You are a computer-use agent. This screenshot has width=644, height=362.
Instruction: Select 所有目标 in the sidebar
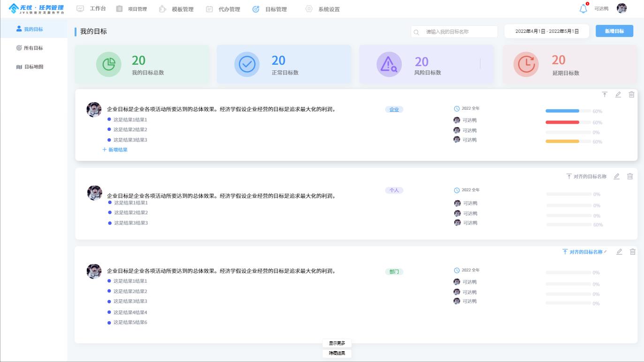34,48
